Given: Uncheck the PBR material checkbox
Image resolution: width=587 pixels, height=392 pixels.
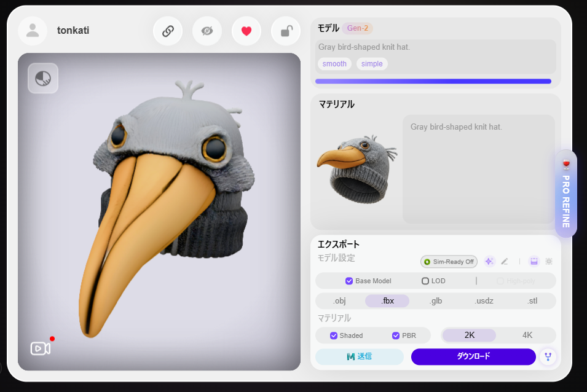Looking at the screenshot, I should coord(396,335).
